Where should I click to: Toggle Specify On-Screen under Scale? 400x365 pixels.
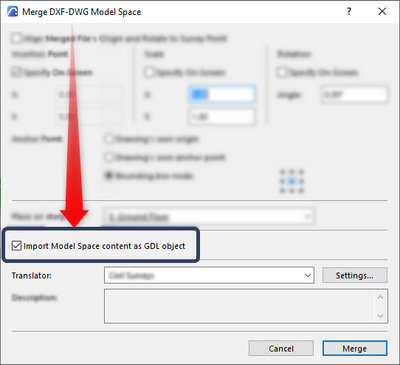tap(149, 72)
